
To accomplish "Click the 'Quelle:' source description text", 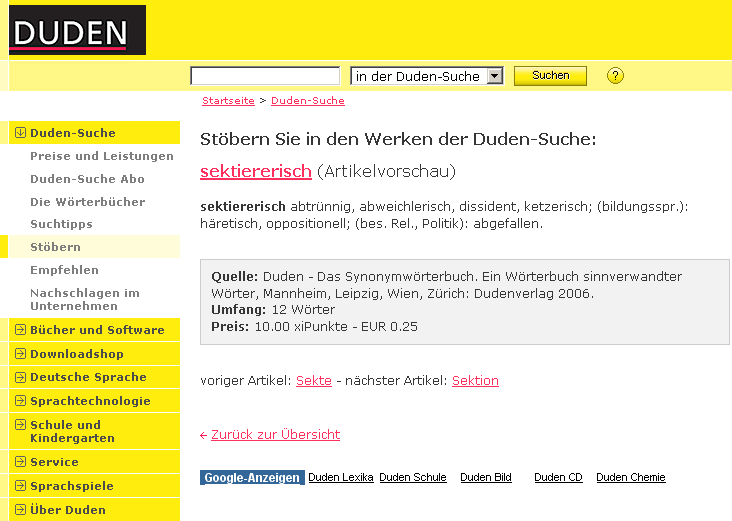I will click(446, 285).
